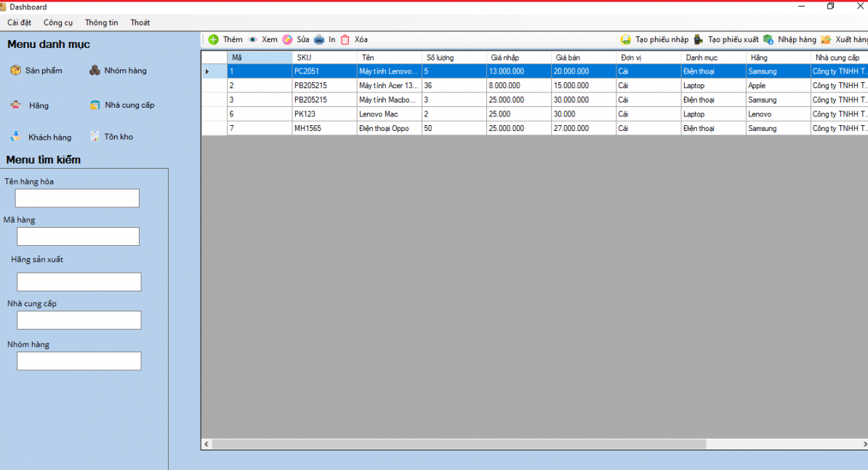
Task: Click the Tạo phiếu nhập icon
Action: (625, 39)
